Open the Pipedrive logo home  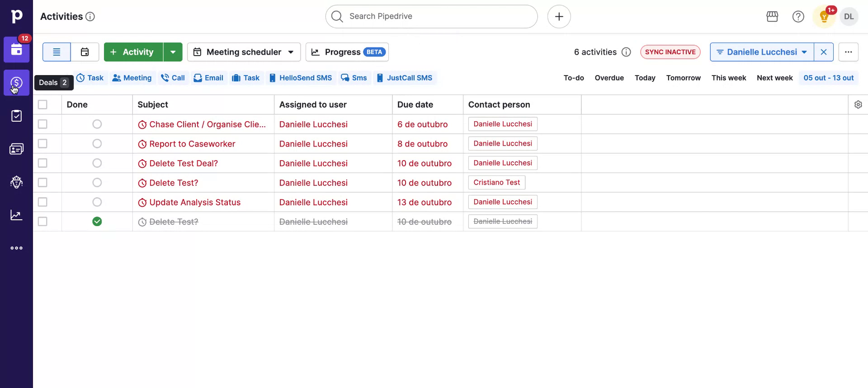(x=16, y=16)
